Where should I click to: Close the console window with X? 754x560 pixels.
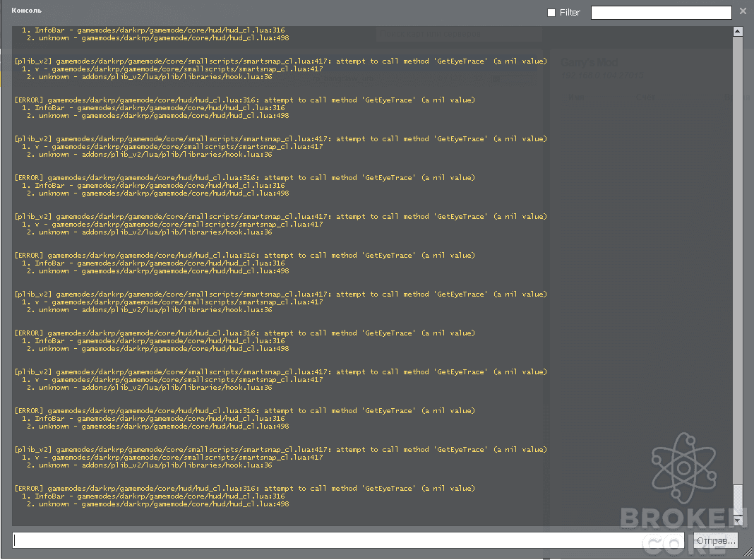(x=743, y=11)
